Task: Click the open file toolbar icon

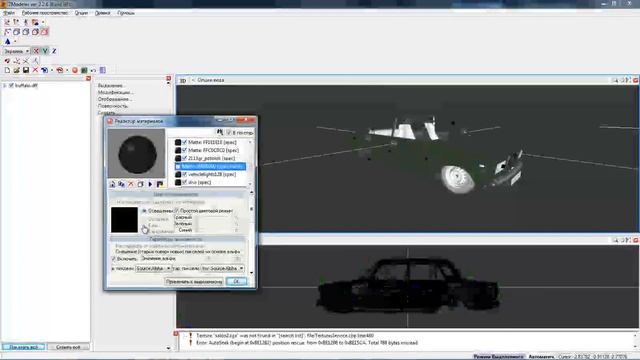Action: pos(16,70)
